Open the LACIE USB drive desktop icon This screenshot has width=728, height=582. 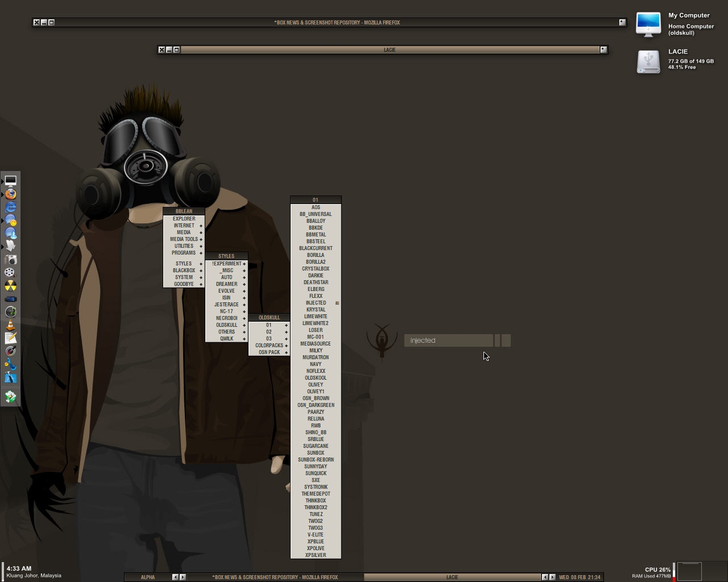tap(648, 61)
